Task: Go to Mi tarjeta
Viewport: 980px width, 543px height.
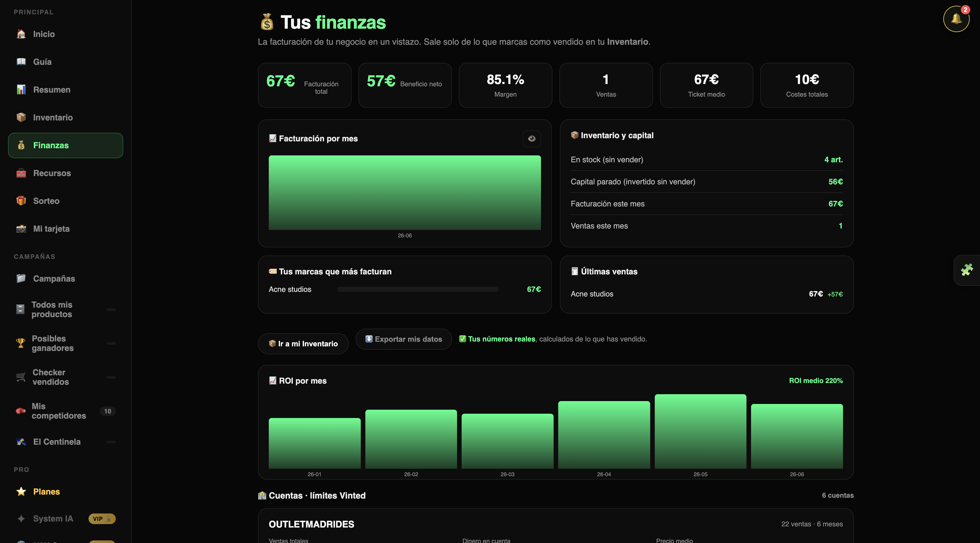Action: [x=65, y=229]
